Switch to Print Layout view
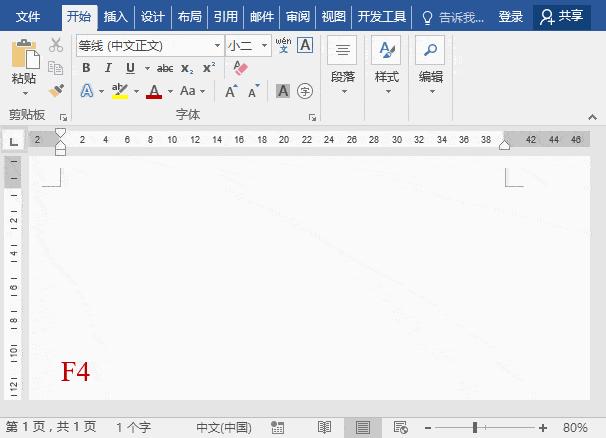Image resolution: width=606 pixels, height=438 pixels. click(363, 428)
